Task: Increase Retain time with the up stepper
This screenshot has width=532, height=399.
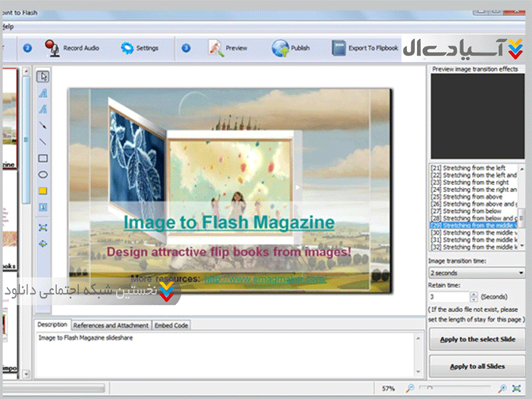Action: [x=473, y=294]
